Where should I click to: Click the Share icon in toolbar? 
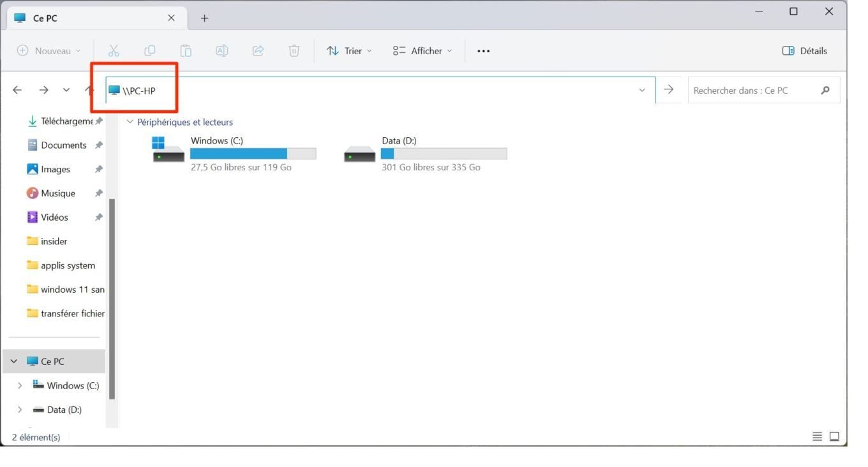[258, 50]
